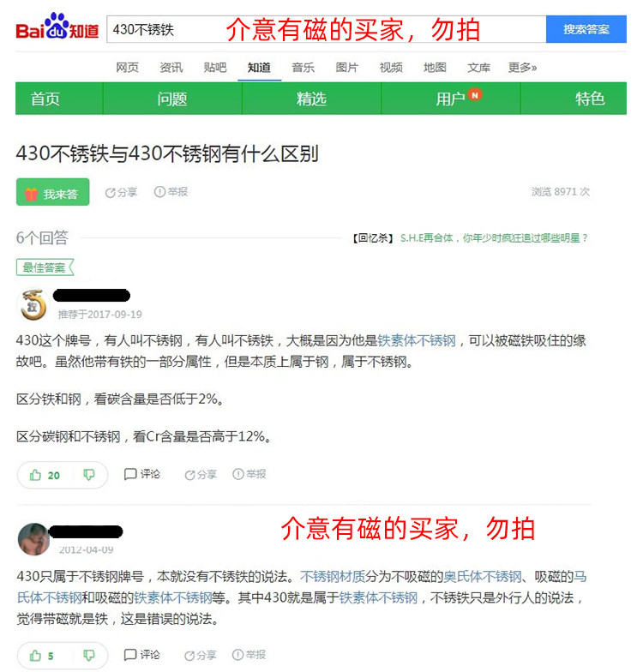Follow the 铁素体不锈钢 link in the best answer
The height and width of the screenshot is (672, 643).
[x=417, y=341]
